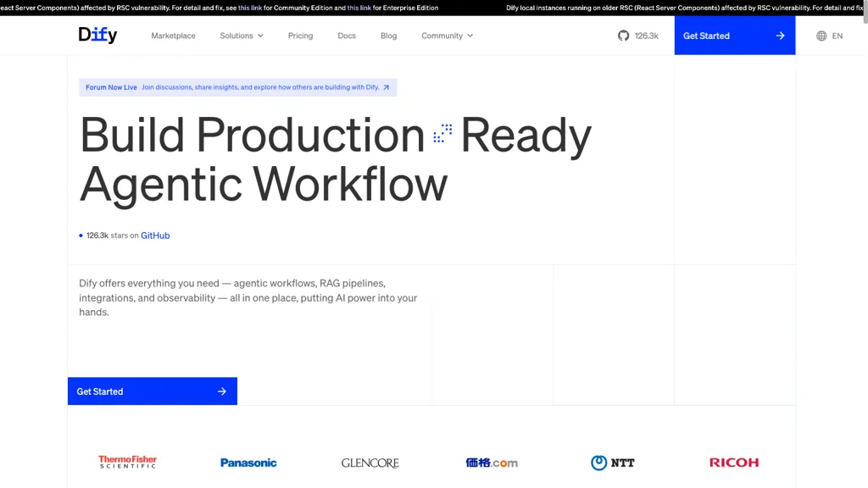This screenshot has height=488, width=868.
Task: Open the Marketplace nav item
Action: [x=173, y=36]
